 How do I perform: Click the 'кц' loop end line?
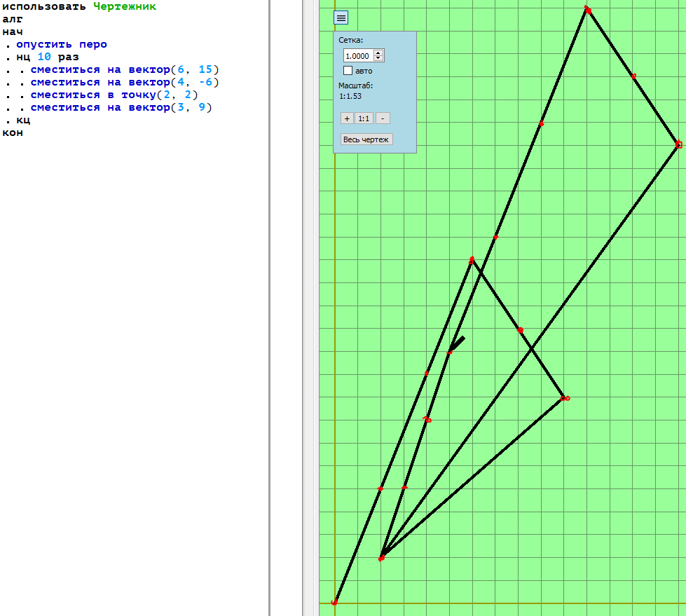click(x=23, y=120)
